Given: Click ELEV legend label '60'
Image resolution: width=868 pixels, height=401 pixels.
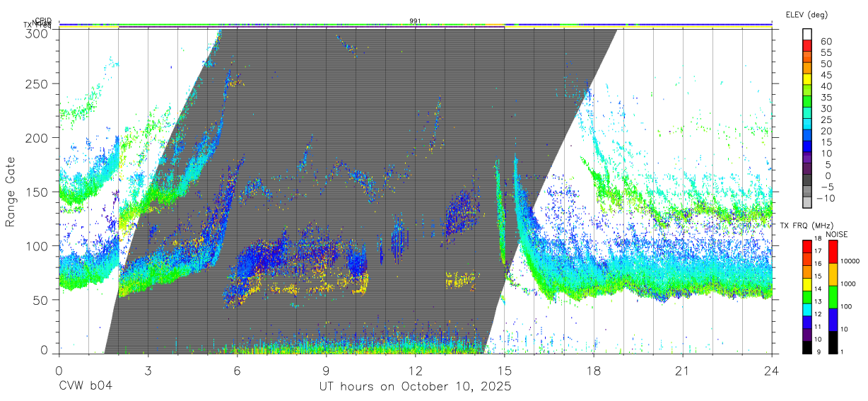Looking at the screenshot, I should point(826,41).
